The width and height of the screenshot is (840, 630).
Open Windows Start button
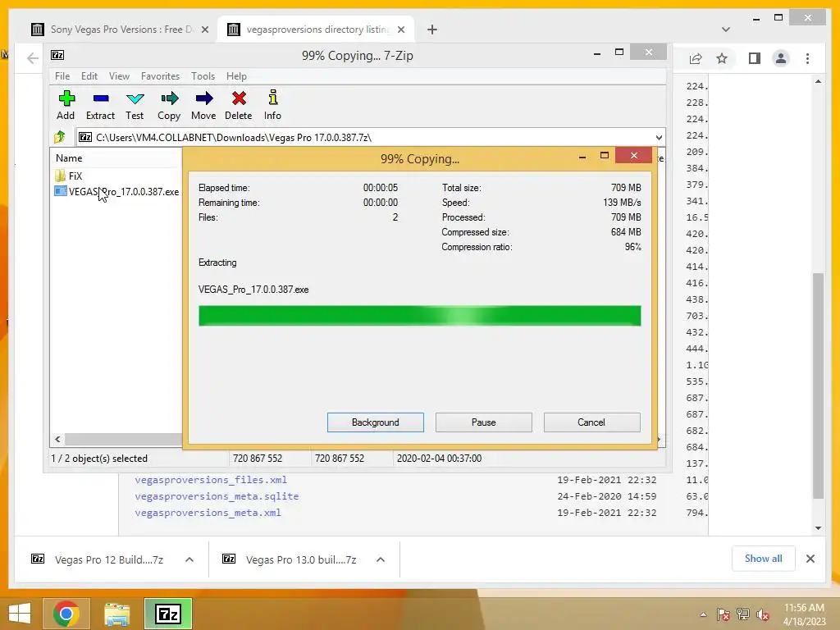pos(20,614)
